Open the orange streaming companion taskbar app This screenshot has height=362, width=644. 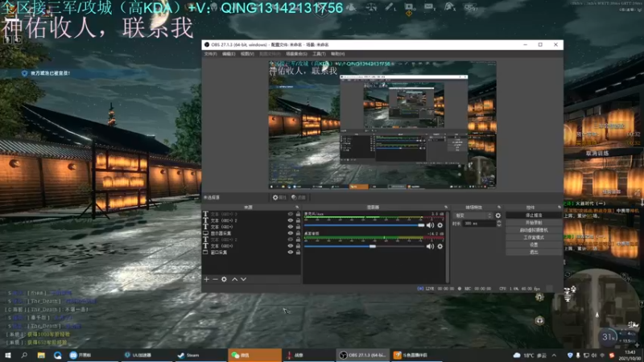click(x=417, y=355)
